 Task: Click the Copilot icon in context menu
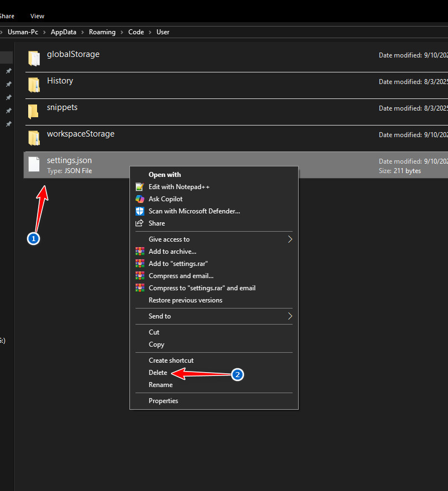point(140,199)
